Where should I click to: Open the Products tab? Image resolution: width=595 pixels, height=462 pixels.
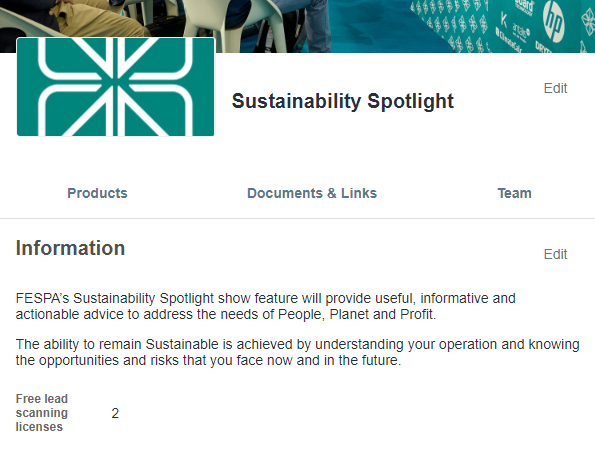coord(97,193)
